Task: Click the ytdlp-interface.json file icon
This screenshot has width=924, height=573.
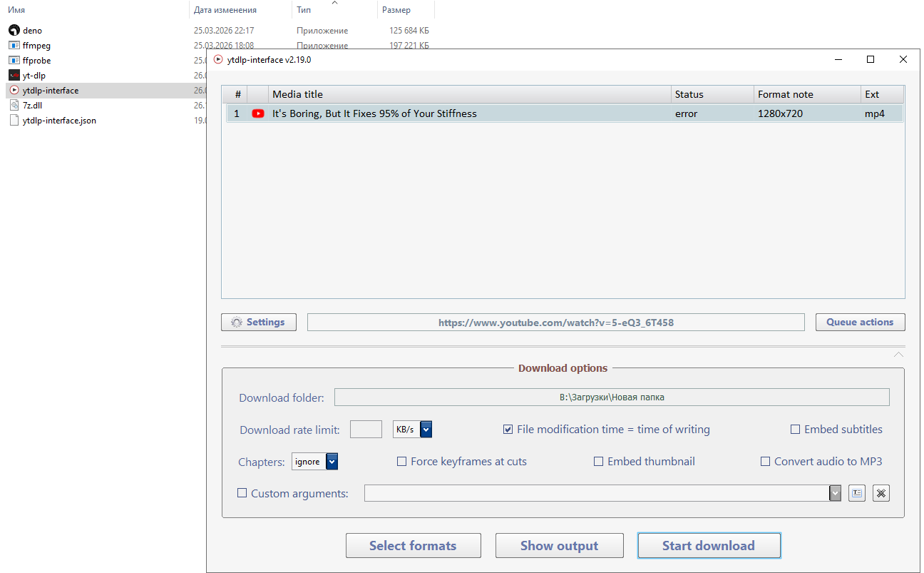Action: point(14,121)
